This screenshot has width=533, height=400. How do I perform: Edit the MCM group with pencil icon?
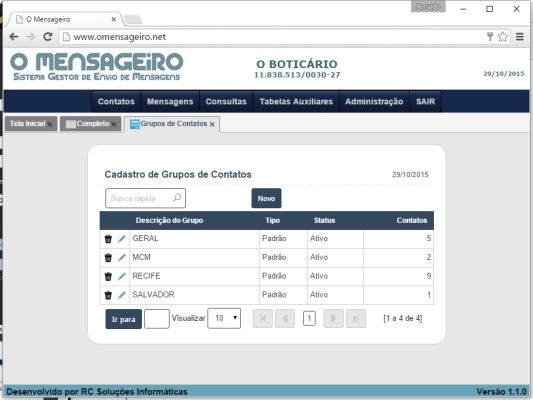121,258
